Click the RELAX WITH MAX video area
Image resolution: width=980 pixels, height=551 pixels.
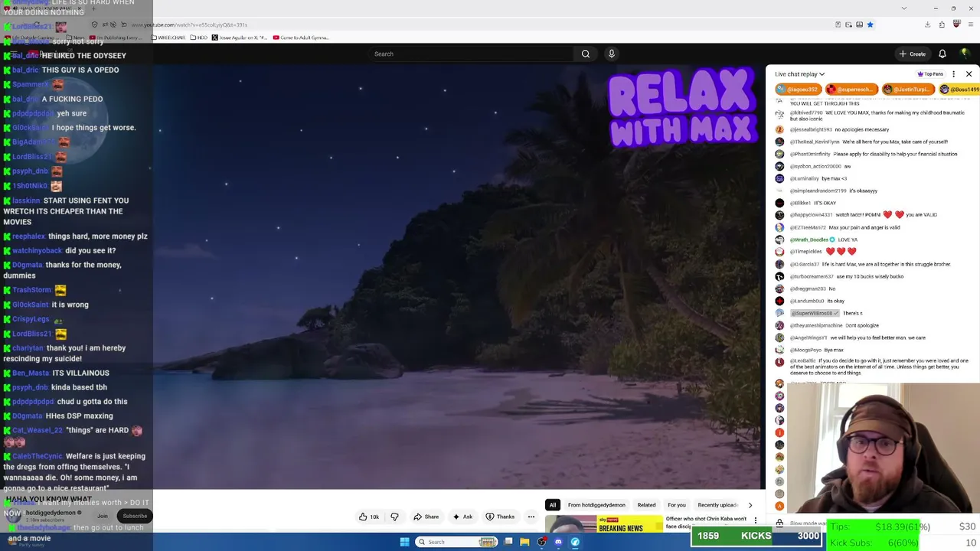click(458, 275)
